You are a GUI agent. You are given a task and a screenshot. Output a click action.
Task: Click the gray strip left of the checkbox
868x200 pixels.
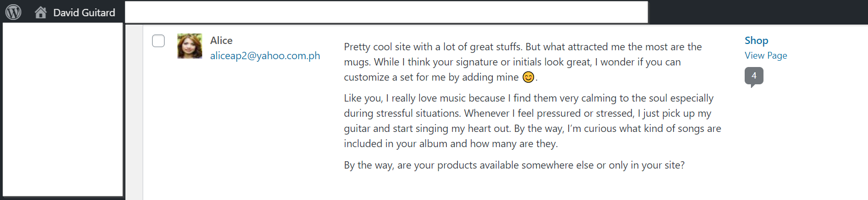pos(134,112)
